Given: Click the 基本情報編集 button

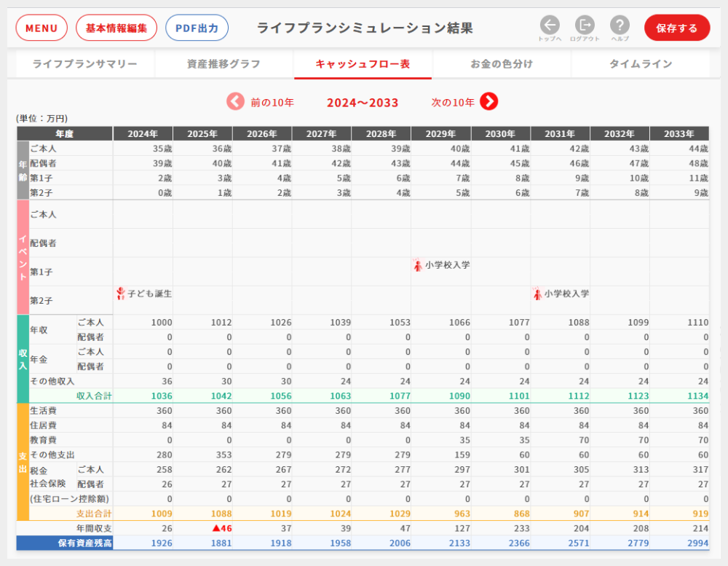Looking at the screenshot, I should coord(116,28).
